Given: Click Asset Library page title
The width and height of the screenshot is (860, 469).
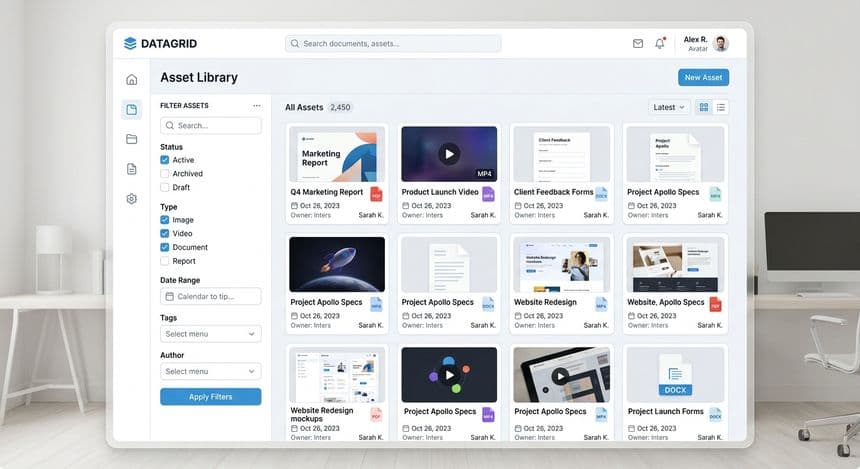Looking at the screenshot, I should click(199, 77).
